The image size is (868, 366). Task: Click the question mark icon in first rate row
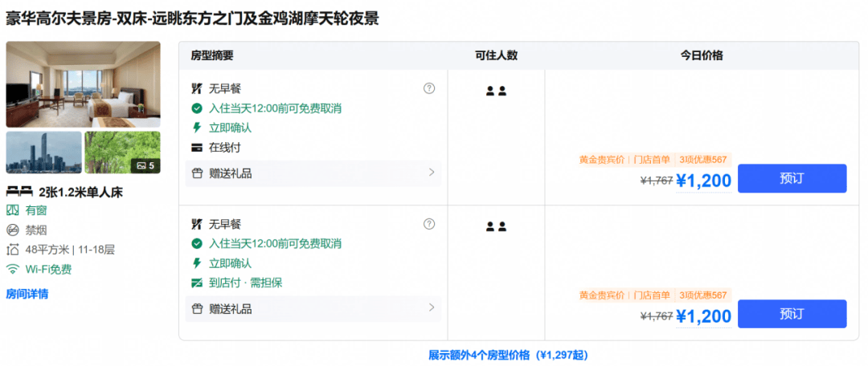tap(429, 88)
